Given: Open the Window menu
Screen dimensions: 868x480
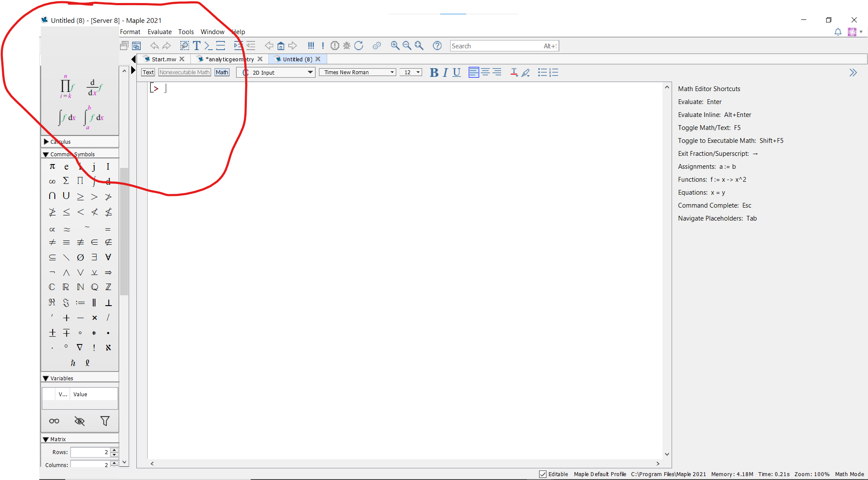Looking at the screenshot, I should click(212, 32).
